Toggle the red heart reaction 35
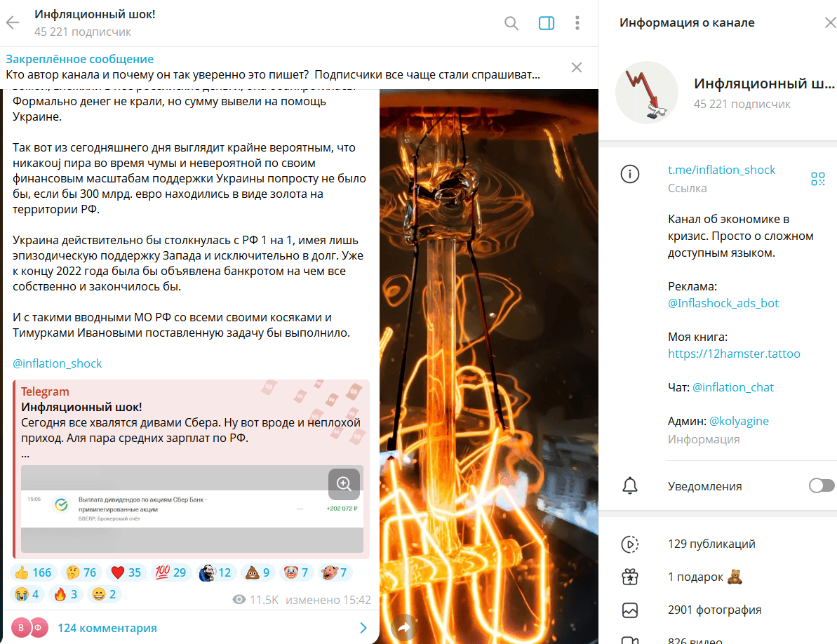 126,572
